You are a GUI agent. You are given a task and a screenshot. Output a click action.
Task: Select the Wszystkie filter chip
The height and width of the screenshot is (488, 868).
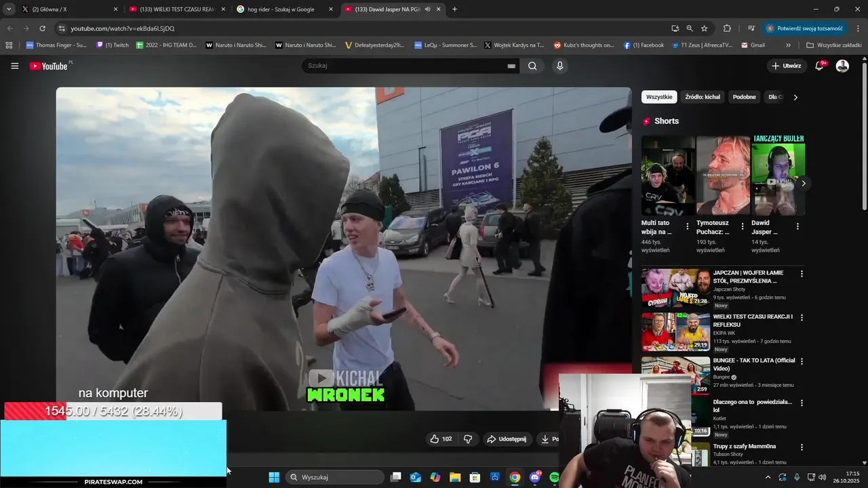click(659, 97)
